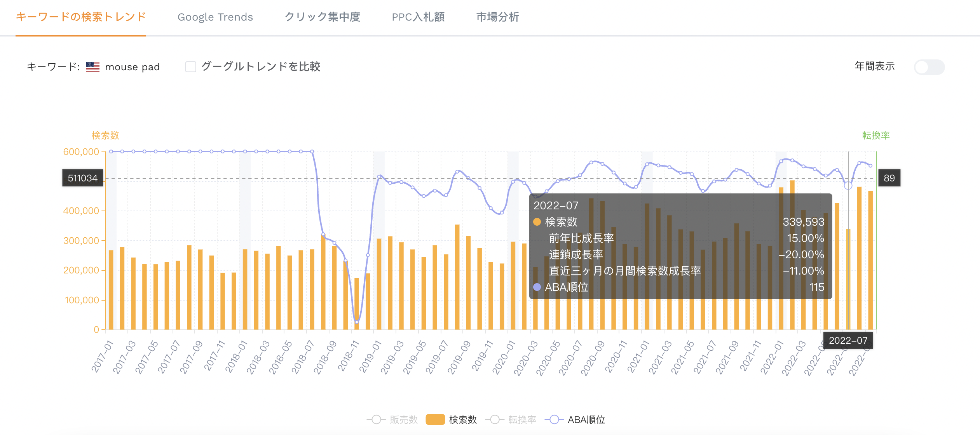Click the 2017-01 search volume bar
Image resolution: width=980 pixels, height=435 pixels.
coord(111,290)
